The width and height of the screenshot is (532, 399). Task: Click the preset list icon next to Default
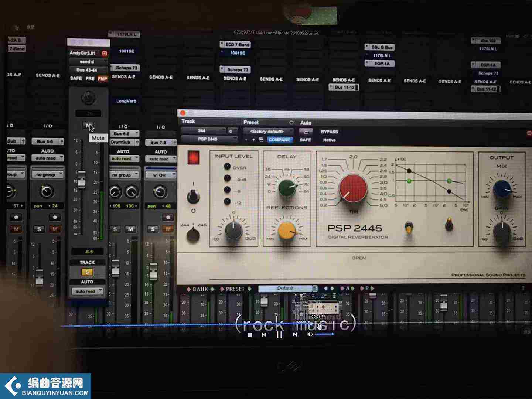pyautogui.click(x=315, y=288)
